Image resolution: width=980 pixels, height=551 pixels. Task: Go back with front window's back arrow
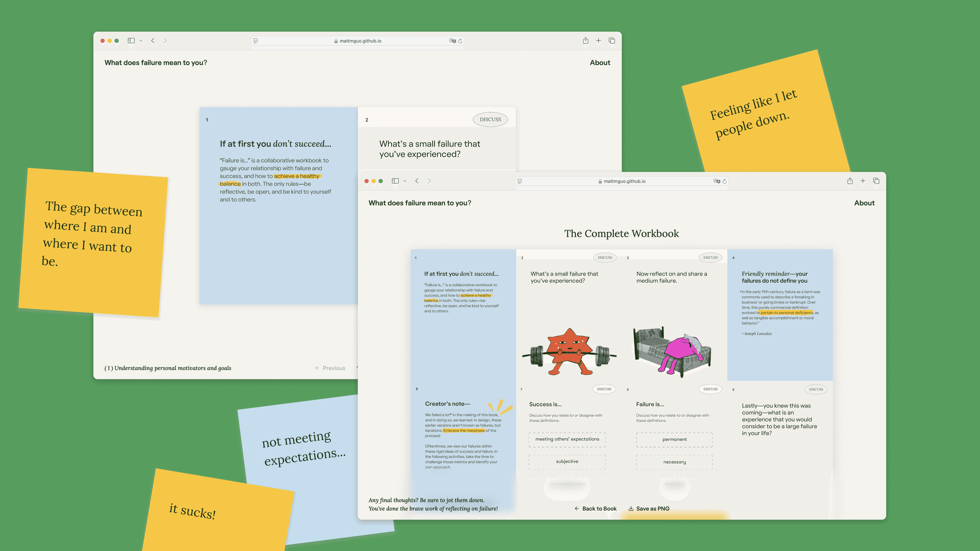pos(417,181)
